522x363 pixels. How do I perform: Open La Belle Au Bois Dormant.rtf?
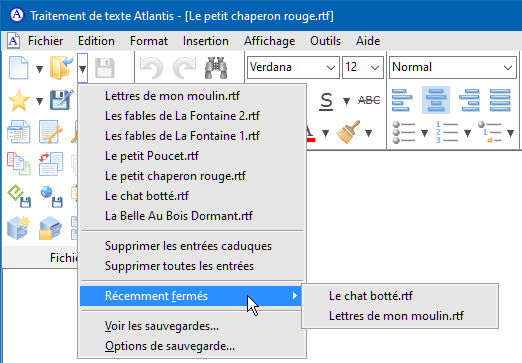(x=192, y=216)
